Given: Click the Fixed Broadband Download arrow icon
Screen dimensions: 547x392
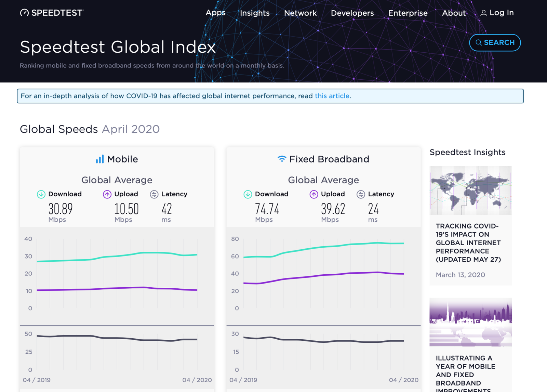Looking at the screenshot, I should [x=248, y=194].
